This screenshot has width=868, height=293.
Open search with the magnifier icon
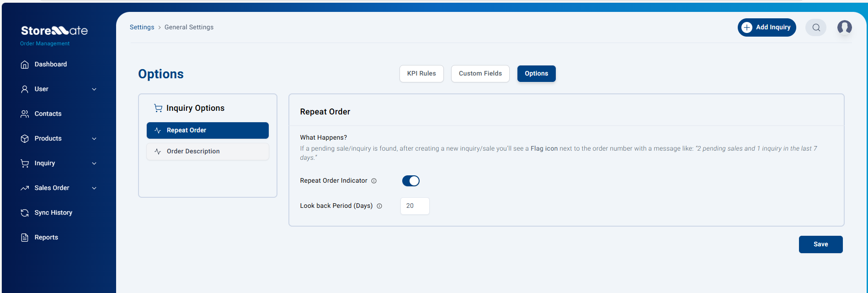[x=816, y=27]
